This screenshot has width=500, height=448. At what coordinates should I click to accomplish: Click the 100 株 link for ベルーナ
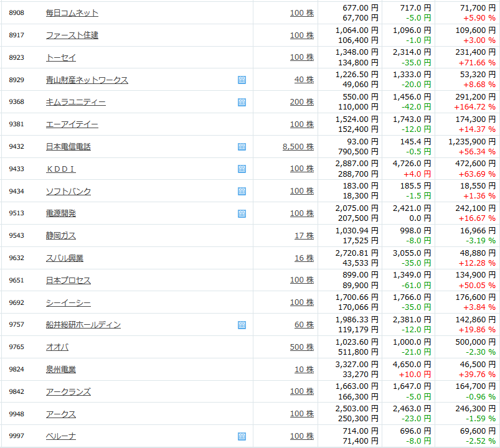point(302,436)
